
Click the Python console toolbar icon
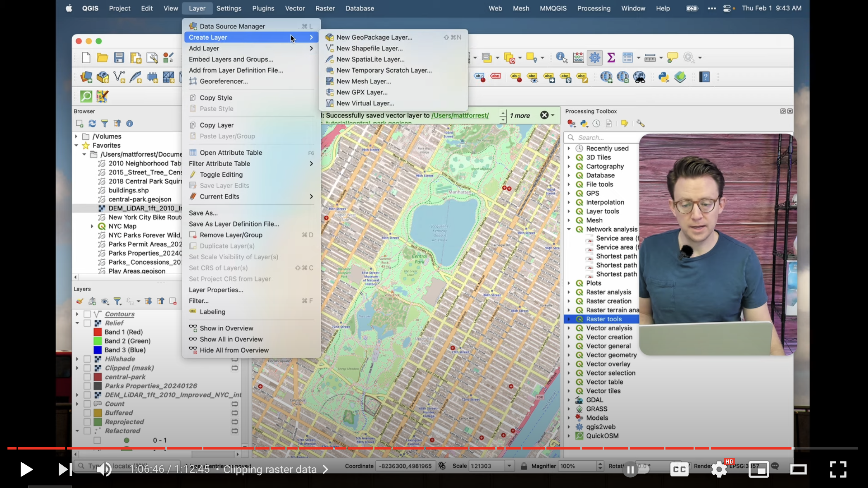663,77
